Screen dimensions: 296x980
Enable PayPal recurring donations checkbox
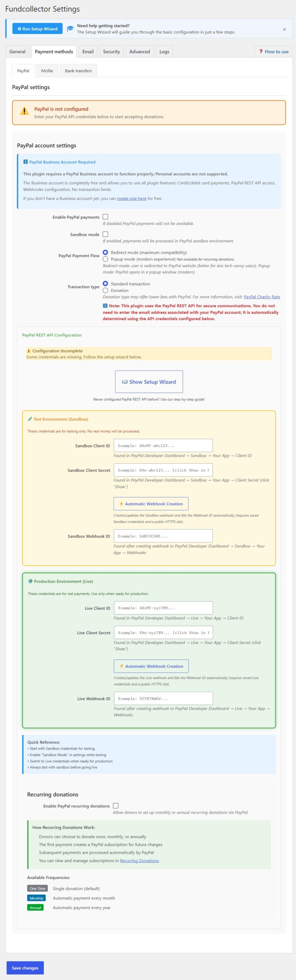(x=116, y=805)
